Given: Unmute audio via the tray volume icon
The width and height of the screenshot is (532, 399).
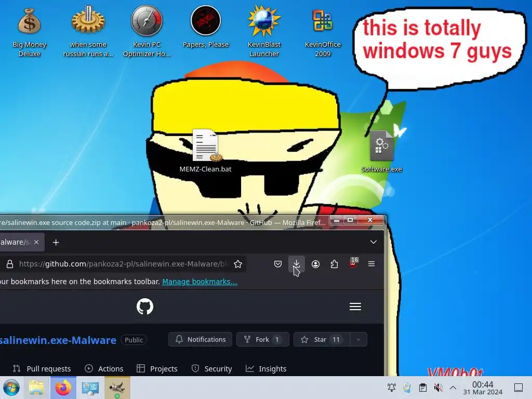Looking at the screenshot, I should [438, 387].
